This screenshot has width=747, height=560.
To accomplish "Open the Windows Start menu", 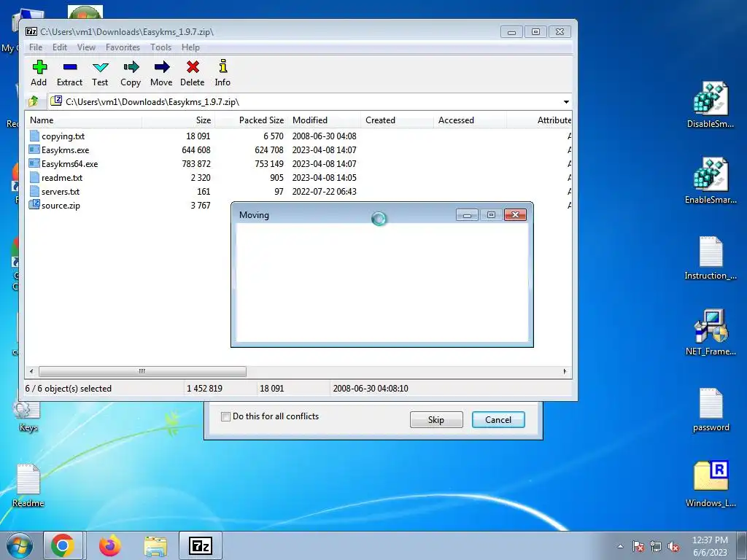I will tap(20, 545).
